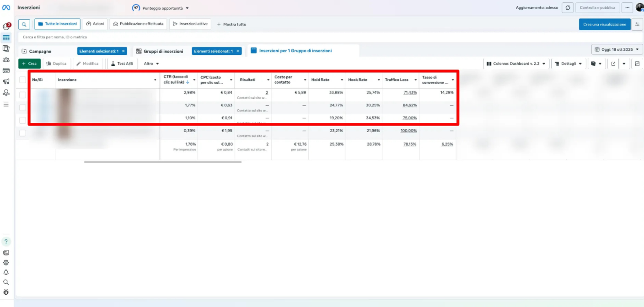Open the export options arrow dropdown
Screen dimensions: 644x307
tap(624, 64)
